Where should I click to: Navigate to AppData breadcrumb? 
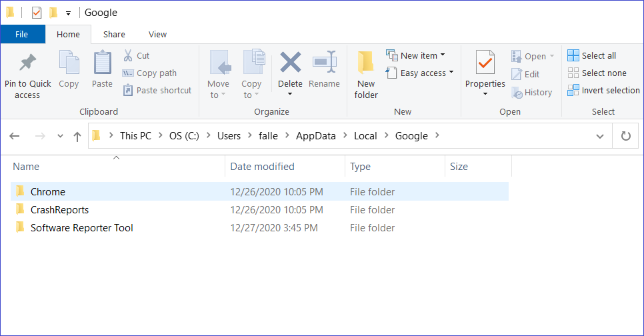coord(316,136)
